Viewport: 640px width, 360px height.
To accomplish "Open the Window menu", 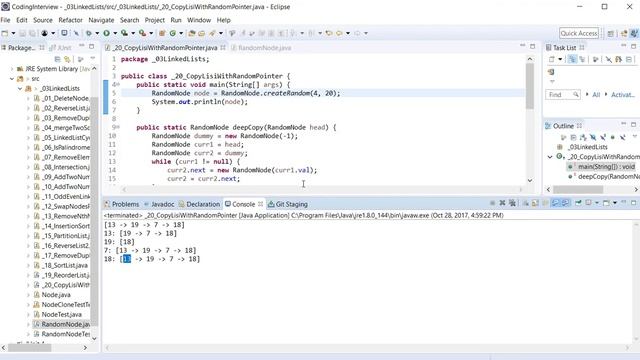I will pos(199,20).
